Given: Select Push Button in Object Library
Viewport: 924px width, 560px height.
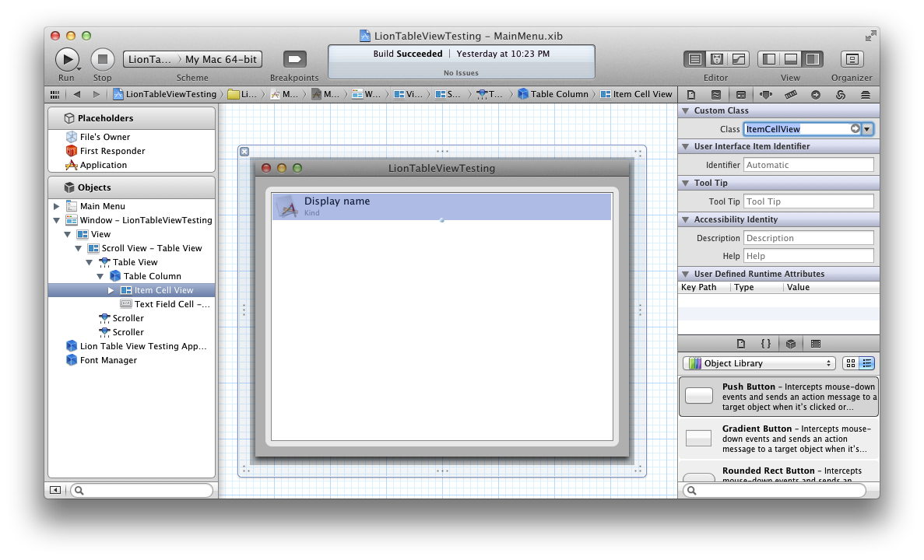Looking at the screenshot, I should tap(779, 397).
